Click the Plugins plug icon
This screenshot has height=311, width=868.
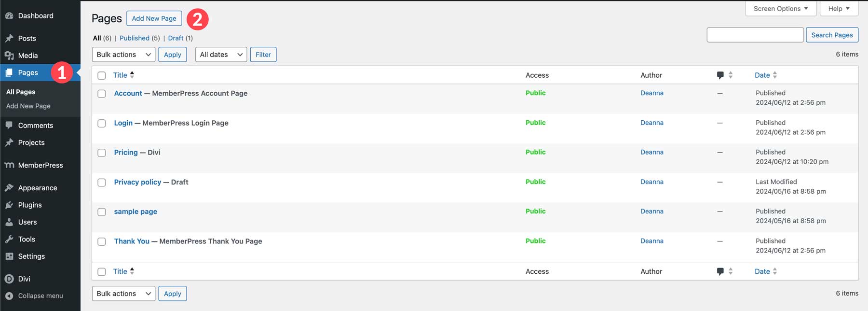tap(9, 205)
